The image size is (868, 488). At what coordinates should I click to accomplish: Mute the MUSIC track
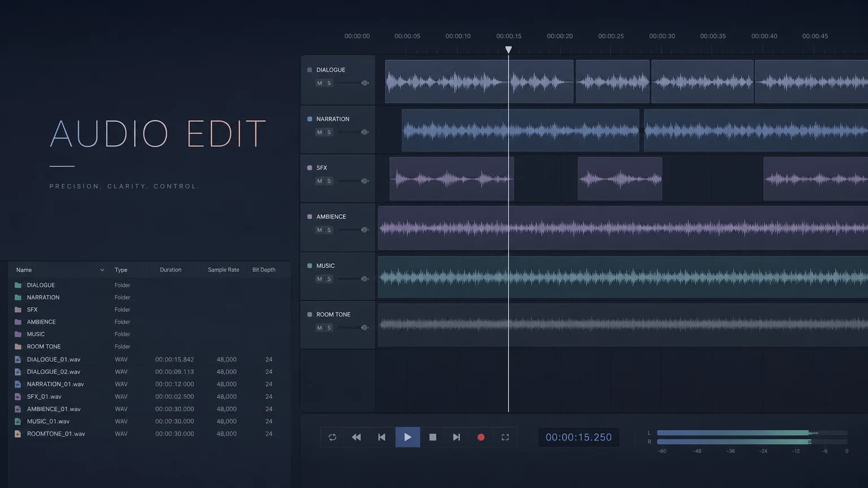320,279
